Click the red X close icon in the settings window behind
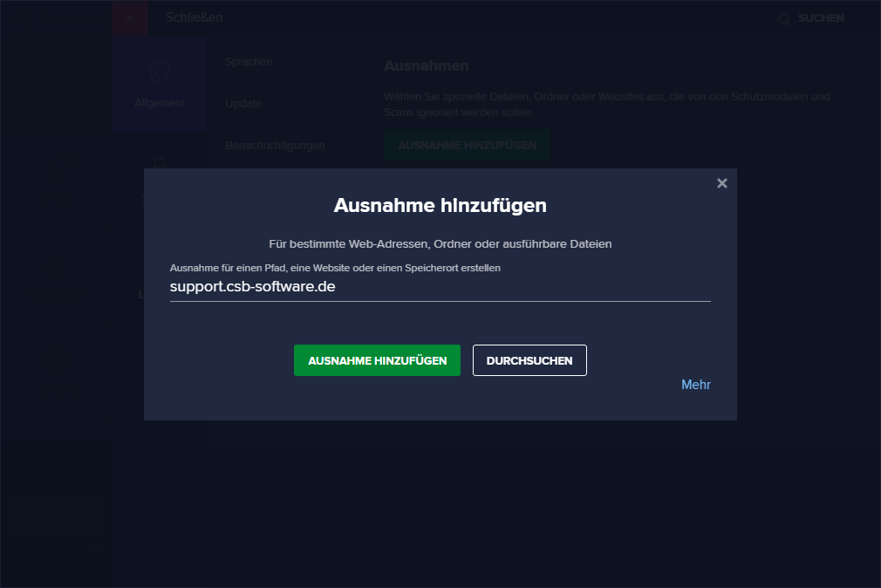The height and width of the screenshot is (588, 881). [x=130, y=18]
